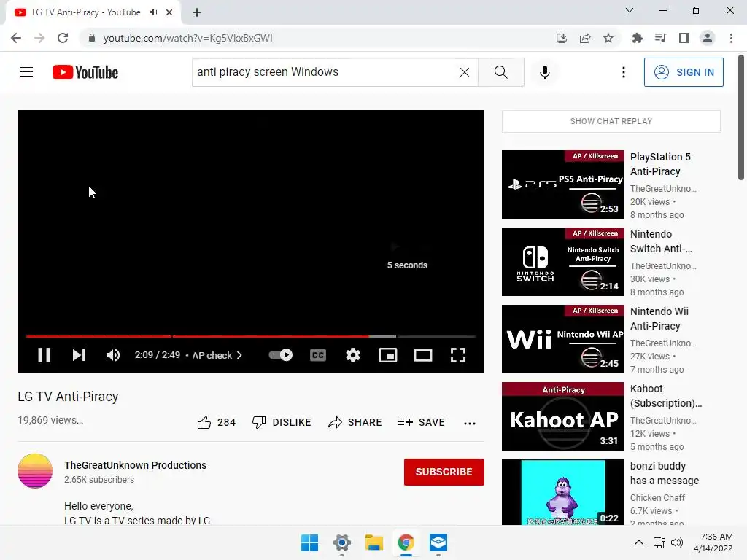Open File Explorer from taskbar

[x=374, y=542]
